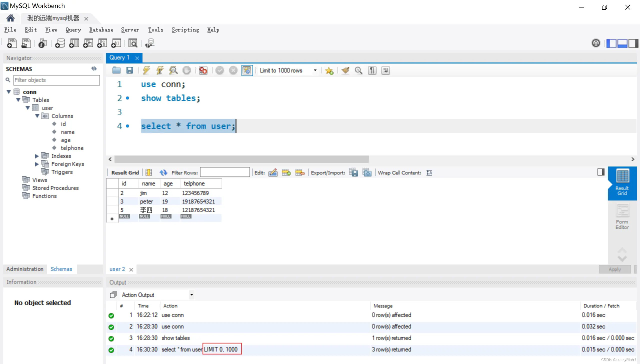
Task: Click the Edit row icon in toolbar
Action: click(273, 173)
